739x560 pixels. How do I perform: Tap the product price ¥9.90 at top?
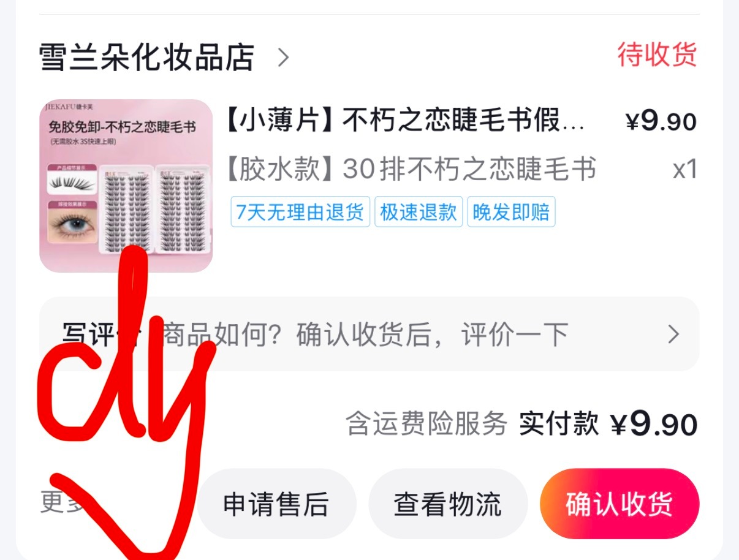click(x=661, y=121)
